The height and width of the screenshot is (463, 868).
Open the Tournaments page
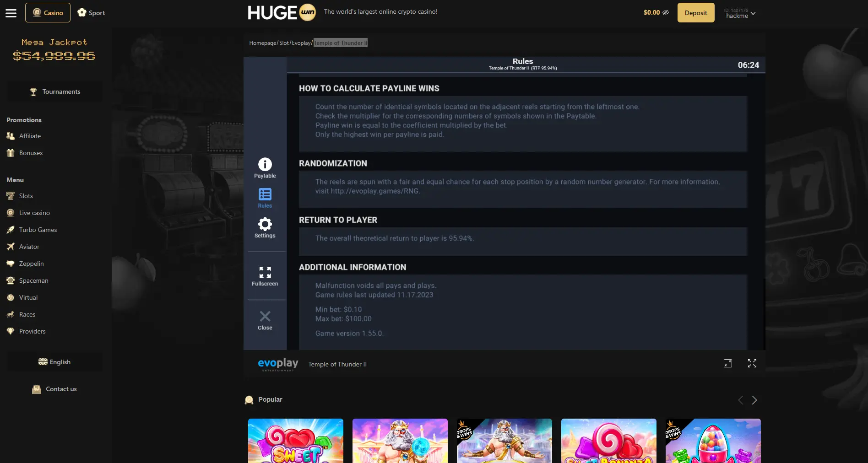(54, 92)
